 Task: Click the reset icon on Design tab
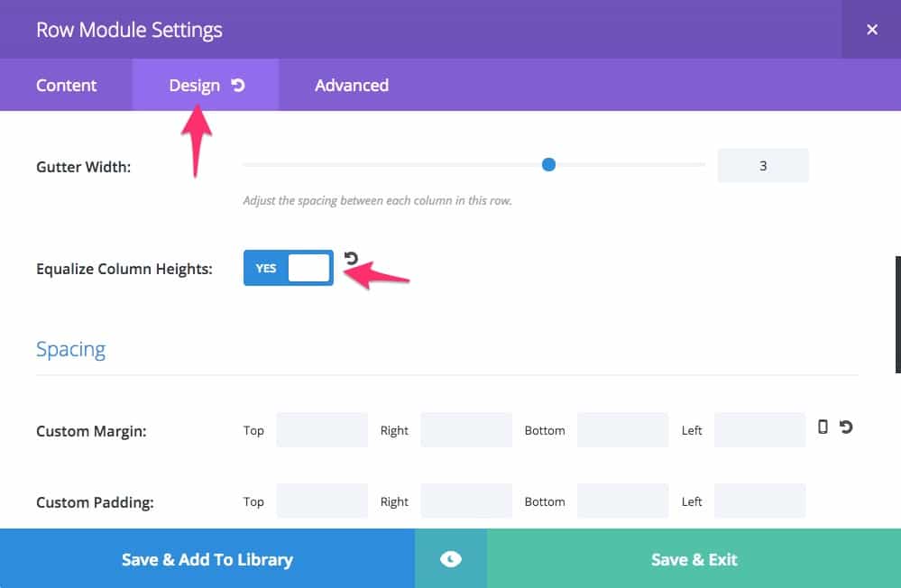(x=238, y=86)
